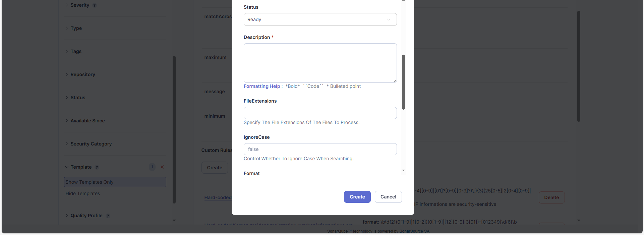Click the dialog vertical scrollbar thumb
This screenshot has height=235, width=644.
pyautogui.click(x=403, y=82)
